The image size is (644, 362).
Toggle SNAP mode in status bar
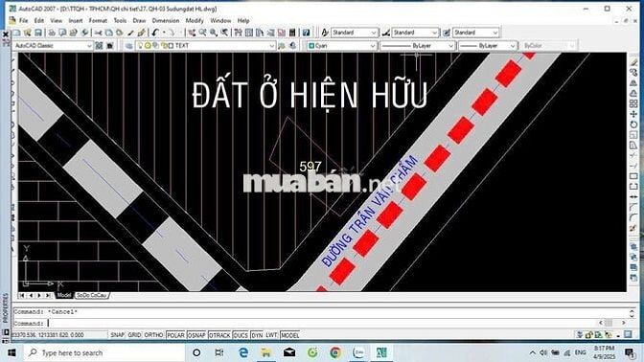(x=117, y=335)
